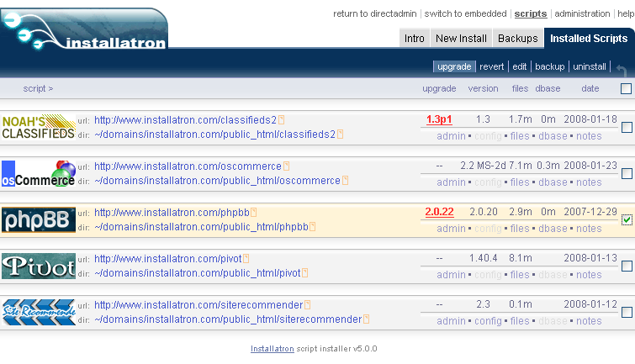Choose the revert action
635x364 pixels.
[492, 66]
